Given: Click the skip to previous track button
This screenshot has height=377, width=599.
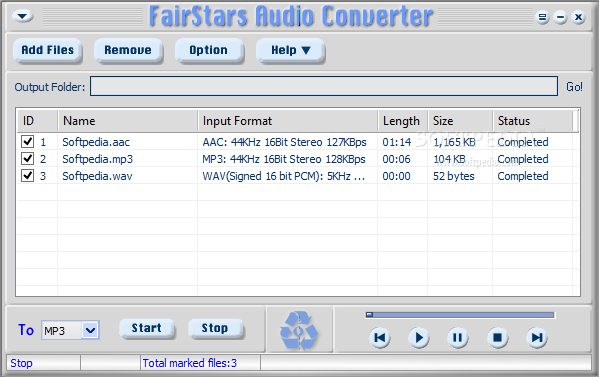Looking at the screenshot, I should pyautogui.click(x=379, y=338).
